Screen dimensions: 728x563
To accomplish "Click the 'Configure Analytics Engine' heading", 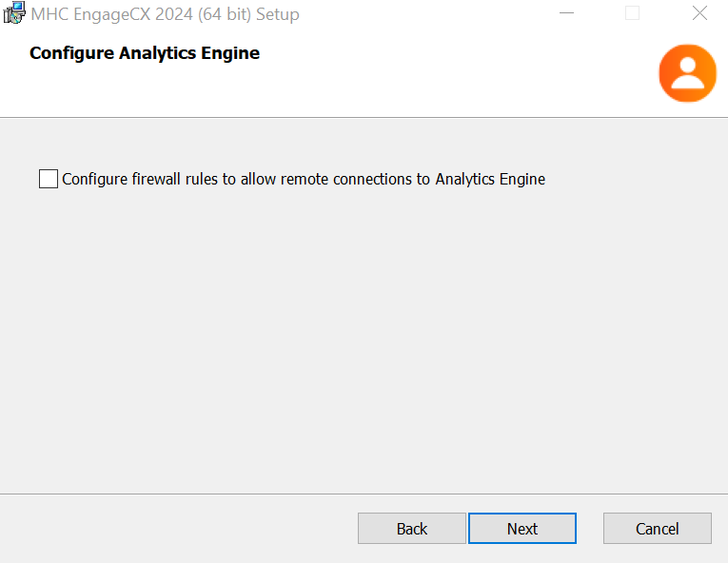I will [145, 53].
